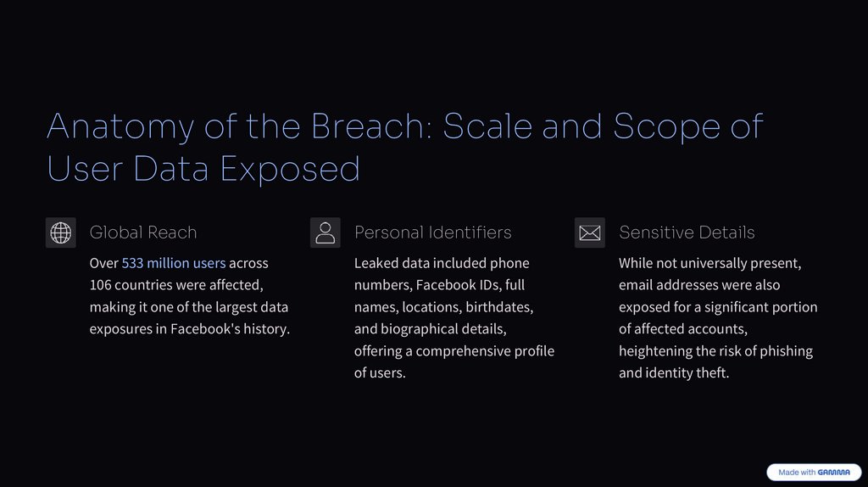Image resolution: width=868 pixels, height=487 pixels.
Task: Click the envelope icon beside Sensitive Details
Action: 590,232
